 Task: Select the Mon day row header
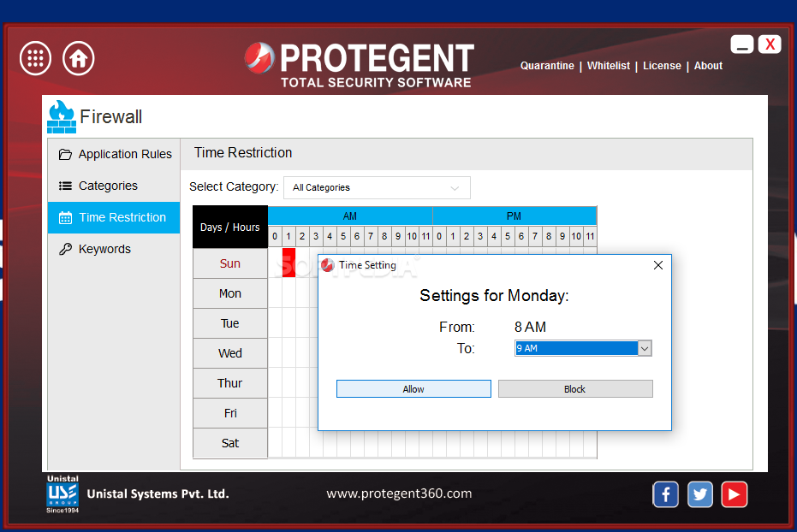pyautogui.click(x=230, y=293)
